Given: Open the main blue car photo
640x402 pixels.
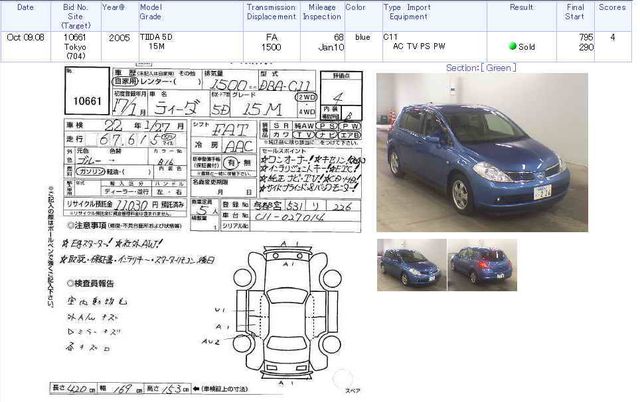Looking at the screenshot, I should (482, 152).
